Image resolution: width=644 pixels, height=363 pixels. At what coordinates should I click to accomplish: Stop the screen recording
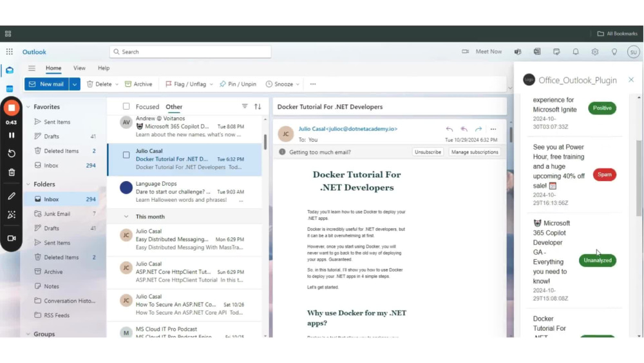point(12,108)
